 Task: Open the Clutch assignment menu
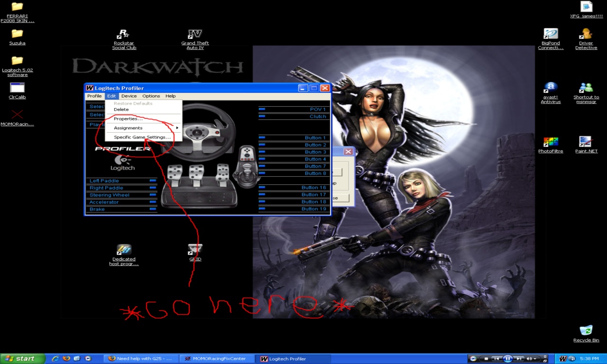294,117
